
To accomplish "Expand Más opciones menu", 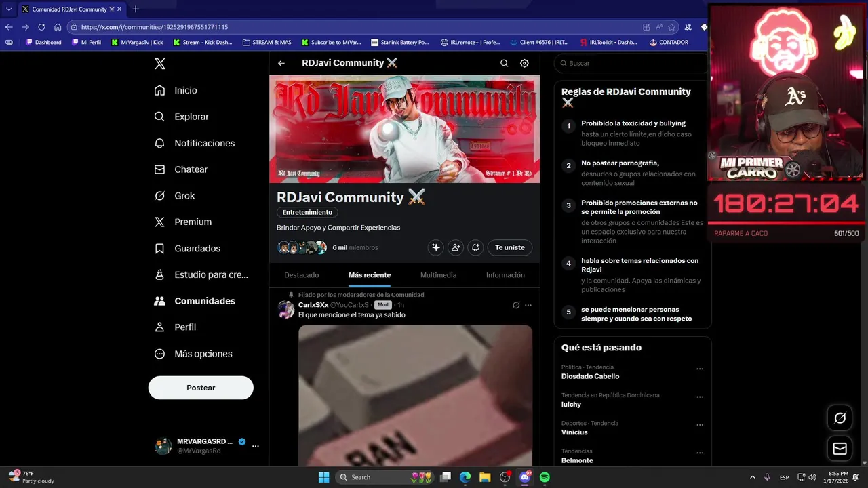I will 193,354.
